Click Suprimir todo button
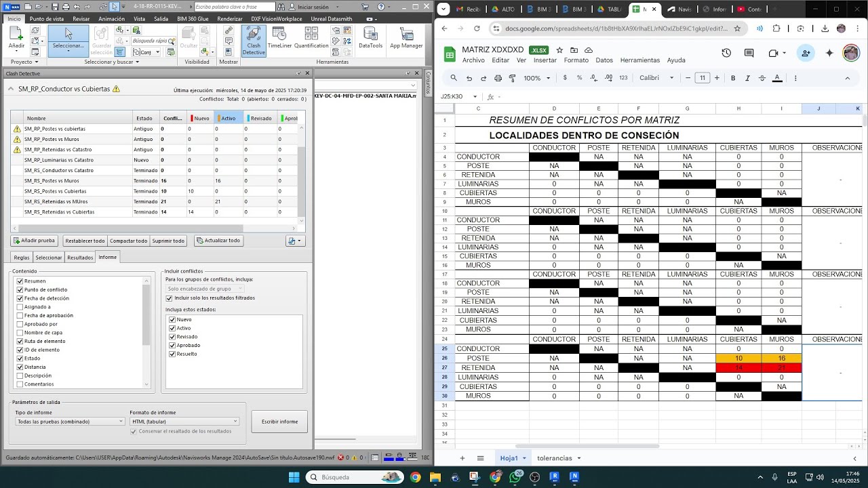868x488 pixels. (x=168, y=241)
